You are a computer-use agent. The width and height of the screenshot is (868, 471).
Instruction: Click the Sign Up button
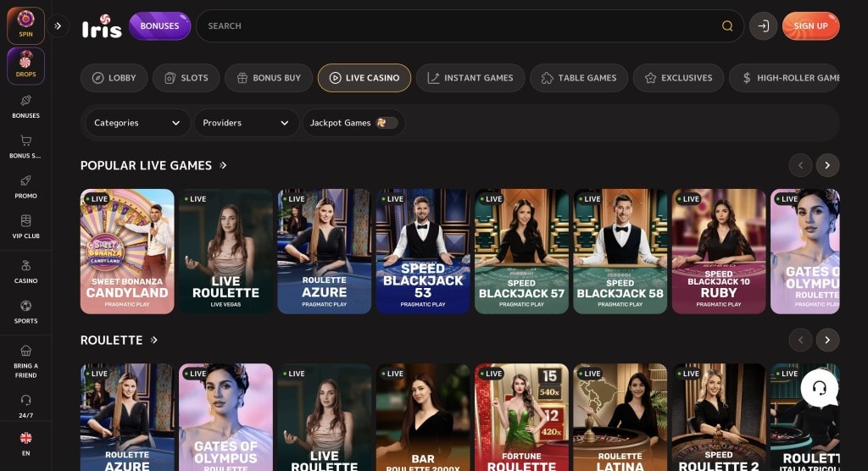click(x=810, y=26)
